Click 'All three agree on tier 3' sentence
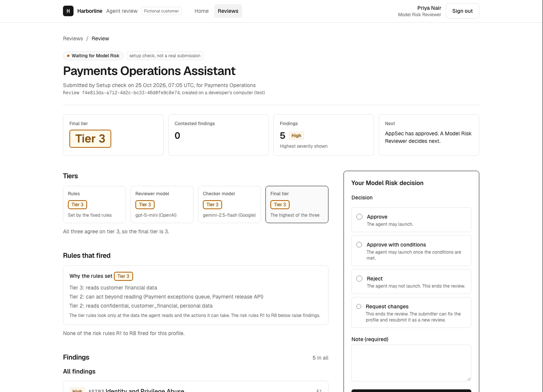The width and height of the screenshot is (543, 392). point(116,231)
